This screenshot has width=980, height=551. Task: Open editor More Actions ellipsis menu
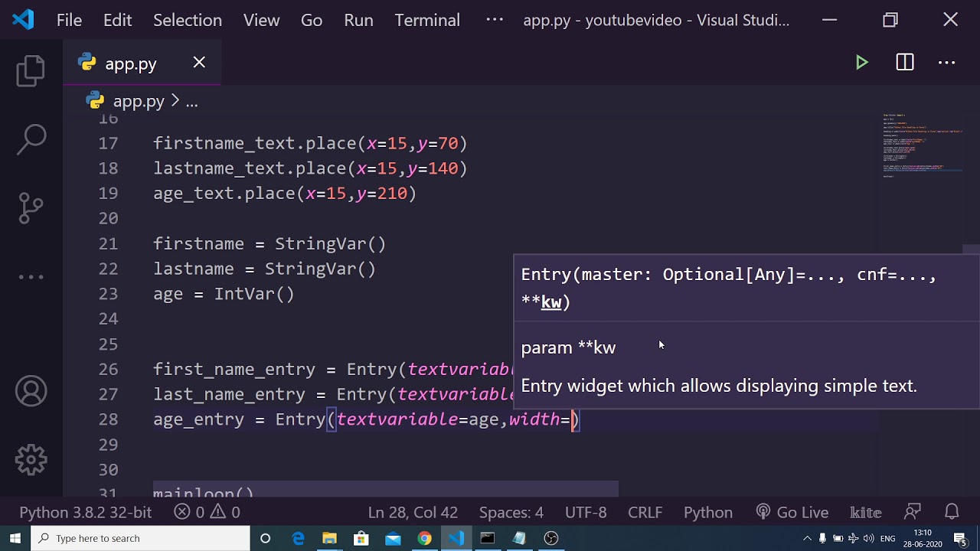947,63
